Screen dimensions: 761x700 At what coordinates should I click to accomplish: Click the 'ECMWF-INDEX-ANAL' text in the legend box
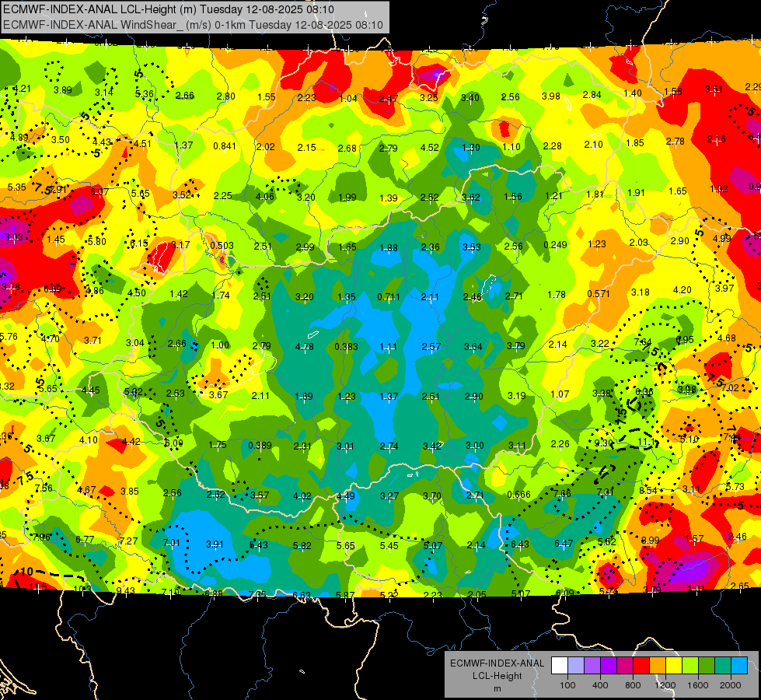click(x=497, y=663)
